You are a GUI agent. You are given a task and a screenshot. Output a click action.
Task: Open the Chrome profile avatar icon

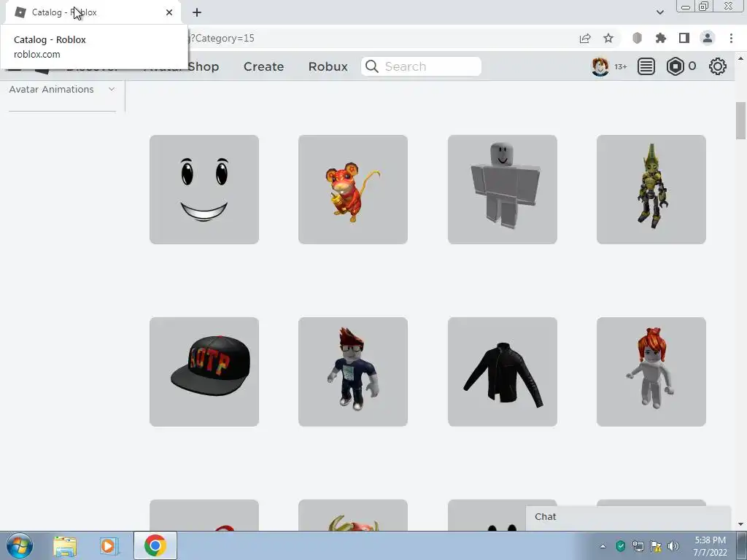click(708, 39)
